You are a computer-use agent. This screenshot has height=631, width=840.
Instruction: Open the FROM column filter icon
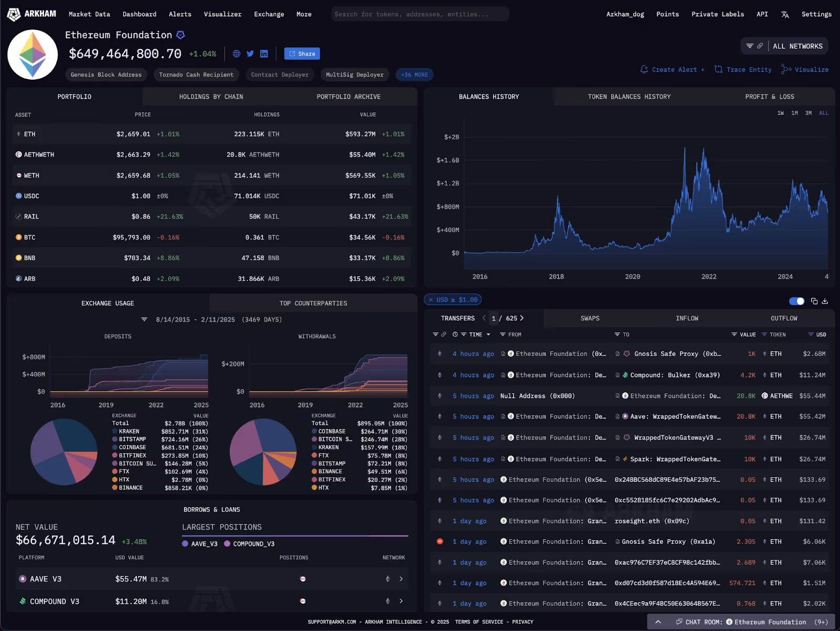[x=502, y=334]
